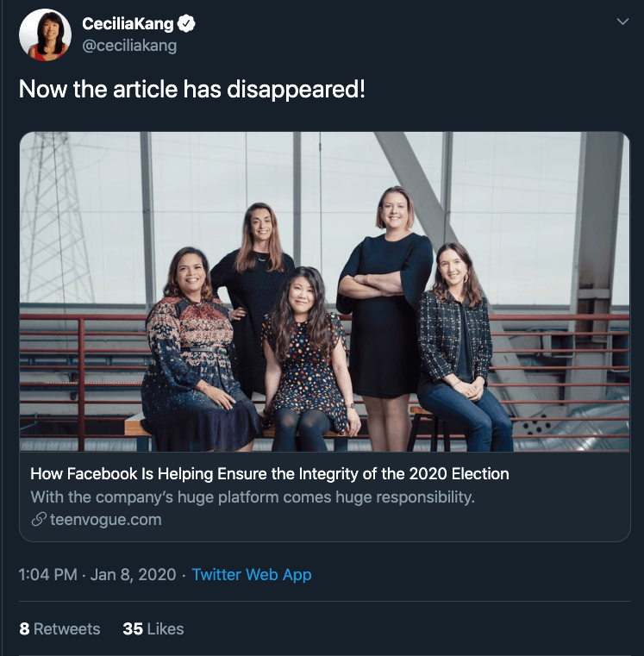Click the verified badge beside CeciliaKang

[186, 24]
